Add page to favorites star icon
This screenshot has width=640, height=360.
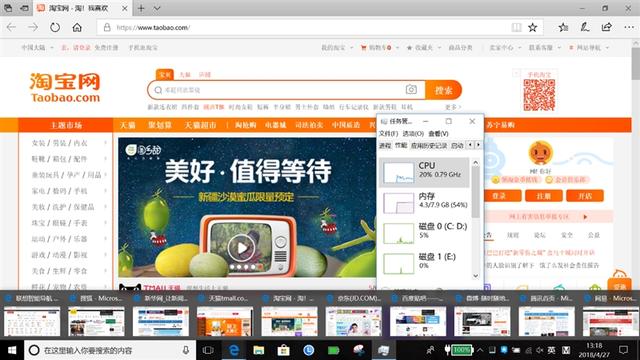533,27
